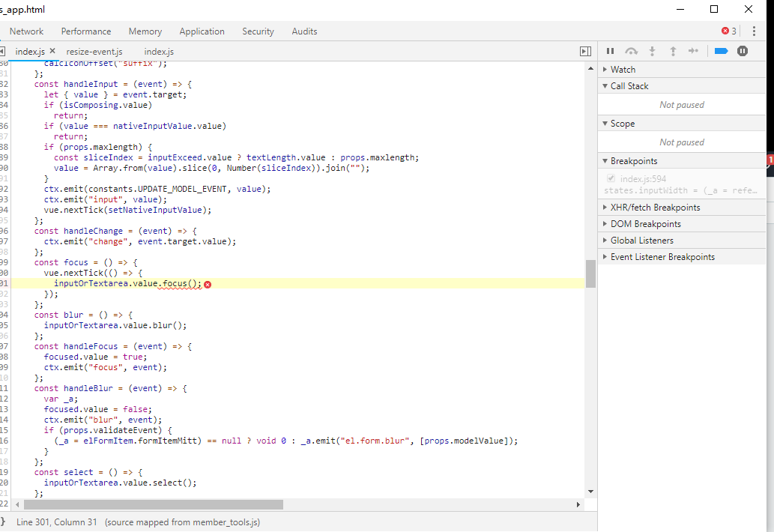The image size is (774, 532).
Task: Expand Event Listener Breakpoints section
Action: 681,256
